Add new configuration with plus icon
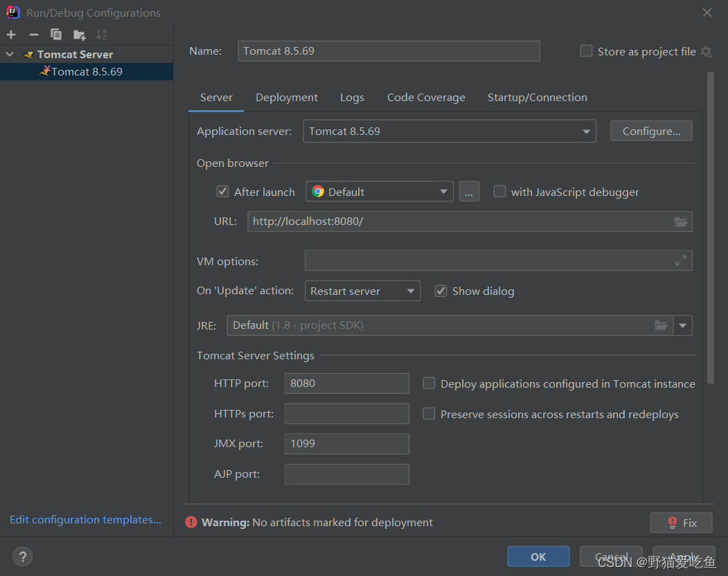 (11, 35)
